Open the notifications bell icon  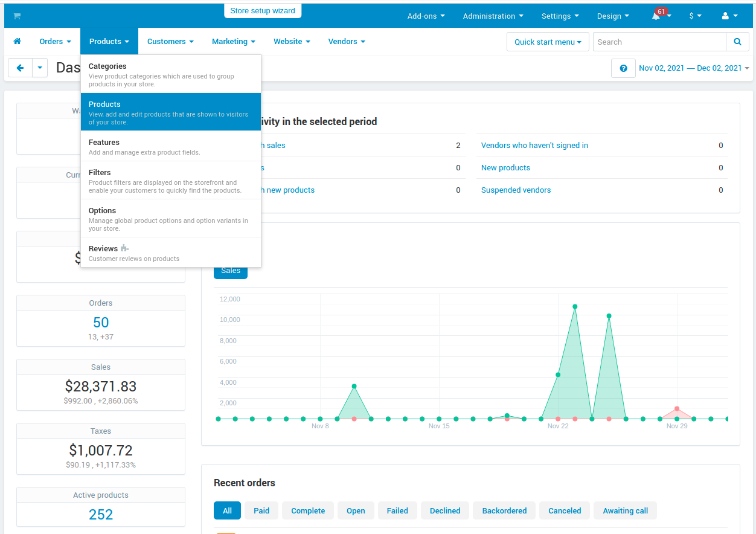[x=656, y=16]
